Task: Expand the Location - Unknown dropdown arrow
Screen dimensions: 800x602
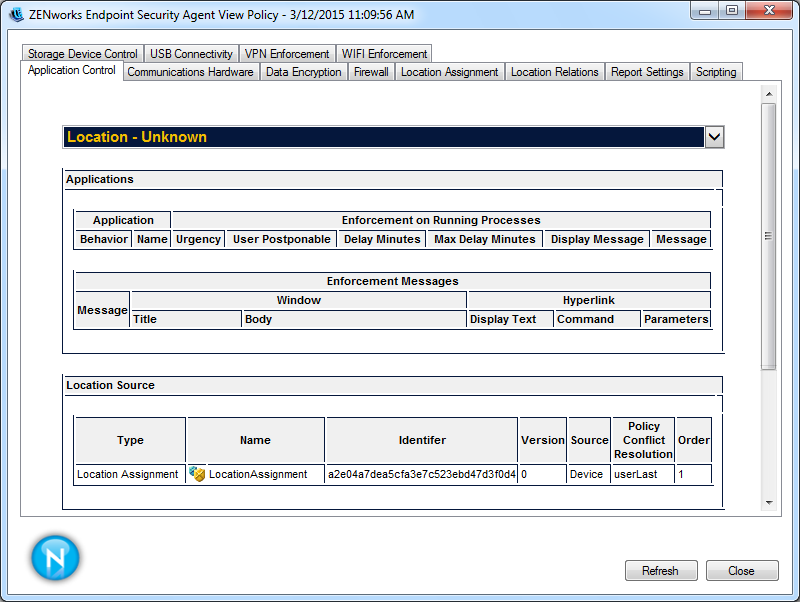Action: (714, 137)
